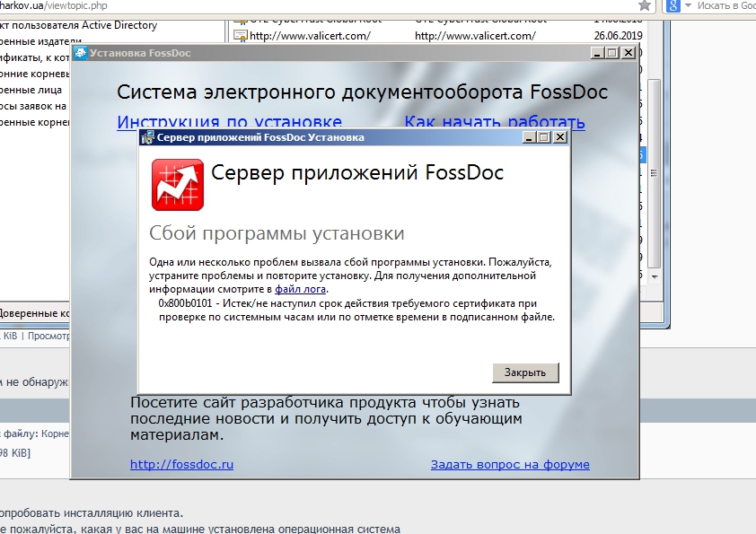The width and height of the screenshot is (756, 534).
Task: Open the файл лога link
Action: point(301,289)
